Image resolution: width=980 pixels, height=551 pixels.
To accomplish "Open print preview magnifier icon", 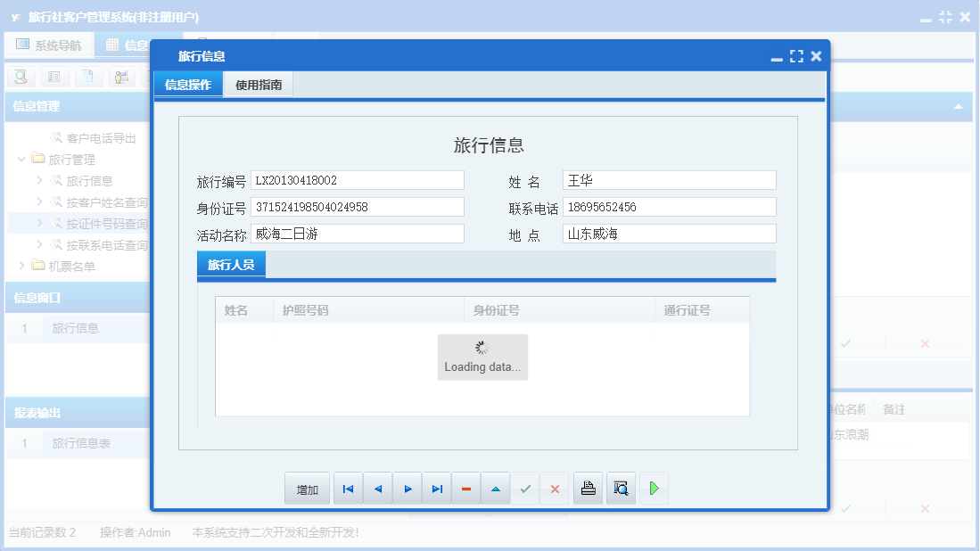I will tap(621, 488).
